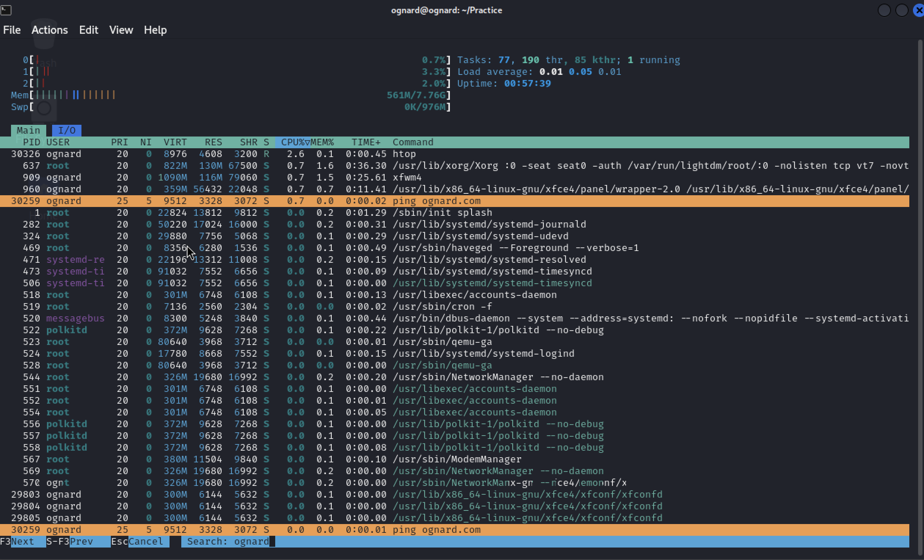Open the Edit menu

click(88, 30)
